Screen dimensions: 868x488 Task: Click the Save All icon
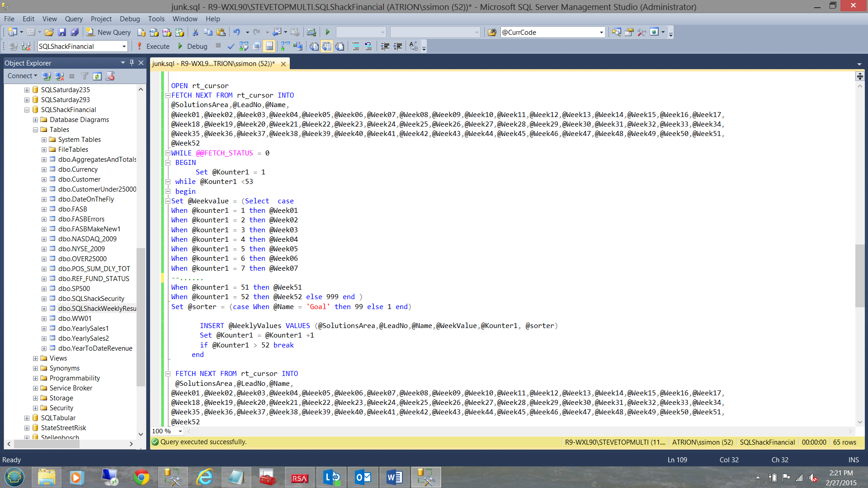click(75, 33)
